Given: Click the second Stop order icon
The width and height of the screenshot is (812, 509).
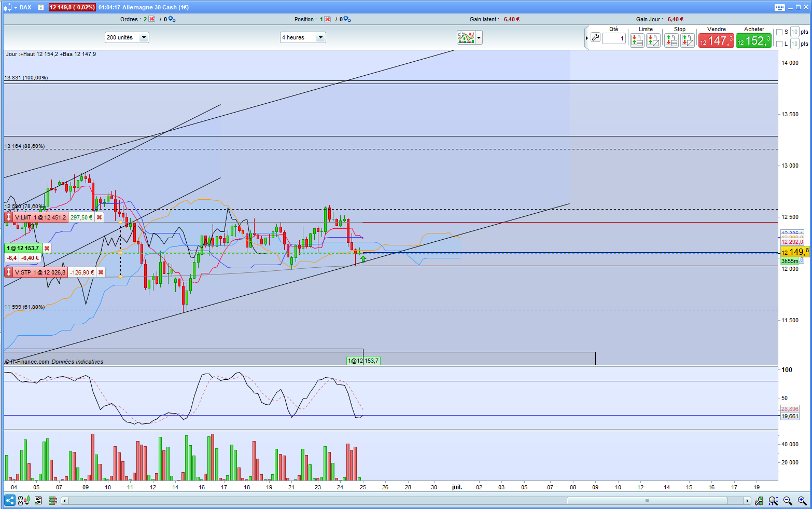Looking at the screenshot, I should pyautogui.click(x=688, y=40).
